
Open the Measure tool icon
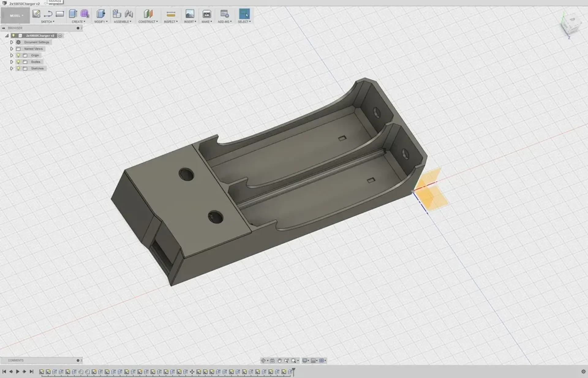(171, 14)
